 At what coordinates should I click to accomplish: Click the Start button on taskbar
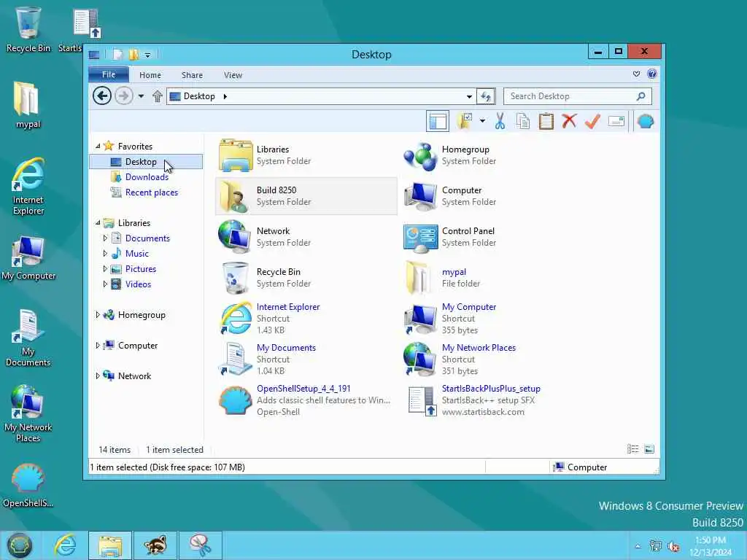pos(19,545)
